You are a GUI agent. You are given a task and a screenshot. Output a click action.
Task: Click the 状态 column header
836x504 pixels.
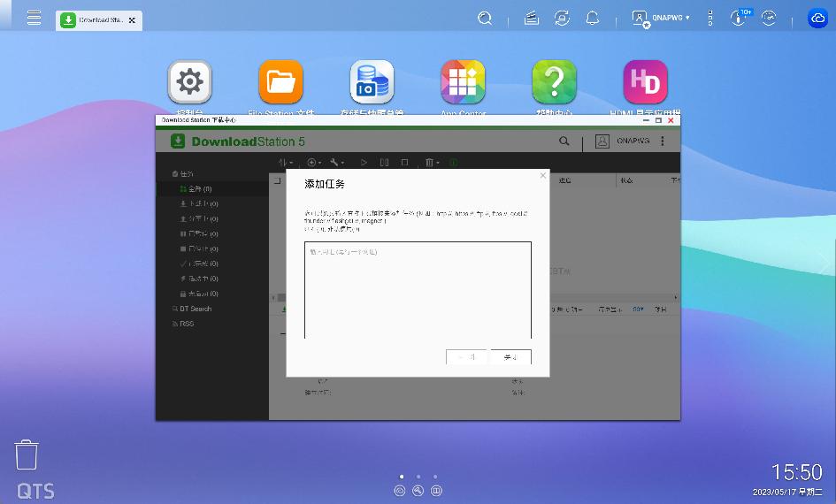coord(626,180)
